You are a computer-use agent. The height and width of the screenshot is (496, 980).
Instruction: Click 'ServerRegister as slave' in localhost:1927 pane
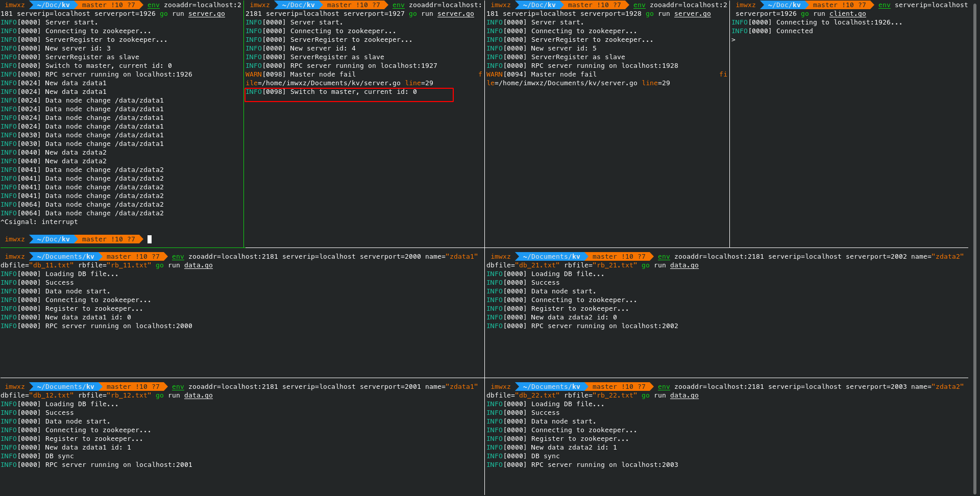[315, 57]
